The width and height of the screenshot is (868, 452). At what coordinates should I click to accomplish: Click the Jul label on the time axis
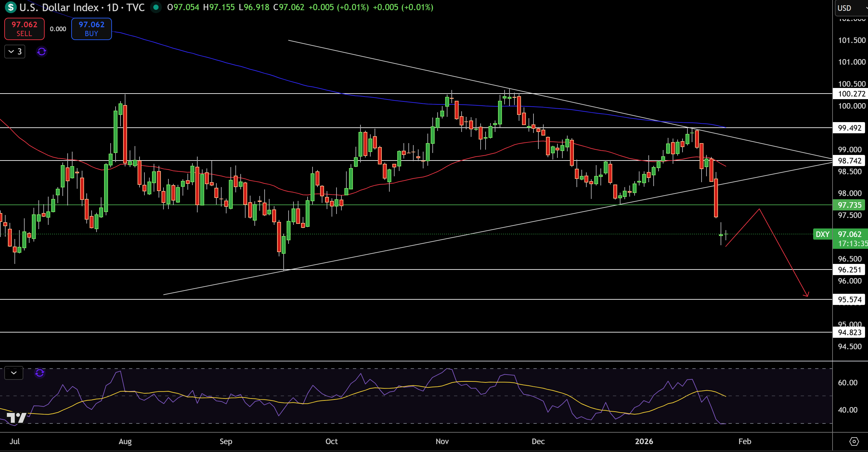click(14, 441)
